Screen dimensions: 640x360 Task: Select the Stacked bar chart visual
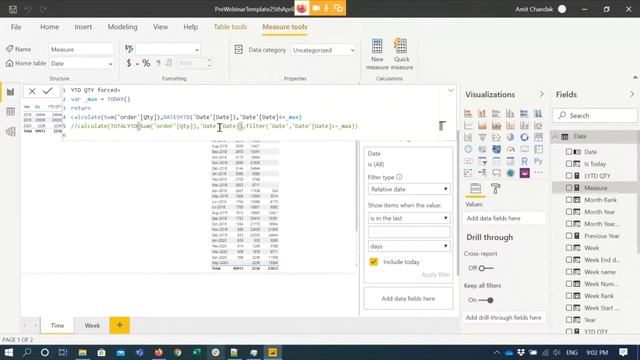(468, 113)
